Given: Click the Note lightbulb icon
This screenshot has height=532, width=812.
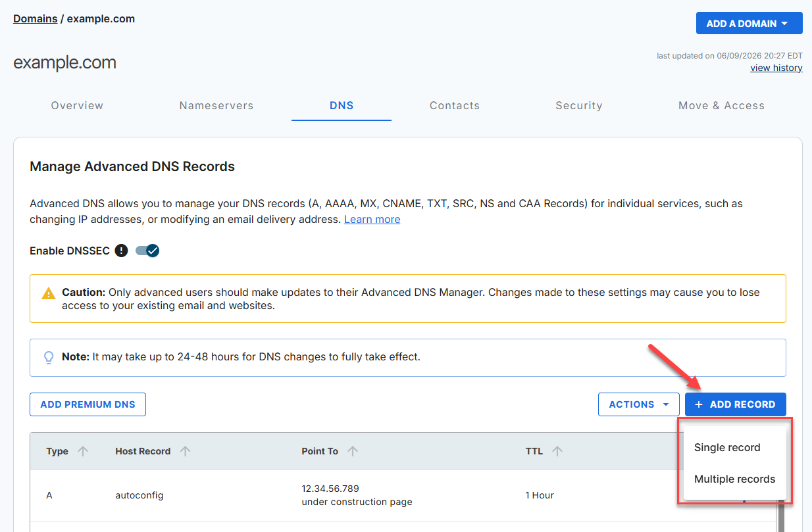Looking at the screenshot, I should click(x=48, y=357).
